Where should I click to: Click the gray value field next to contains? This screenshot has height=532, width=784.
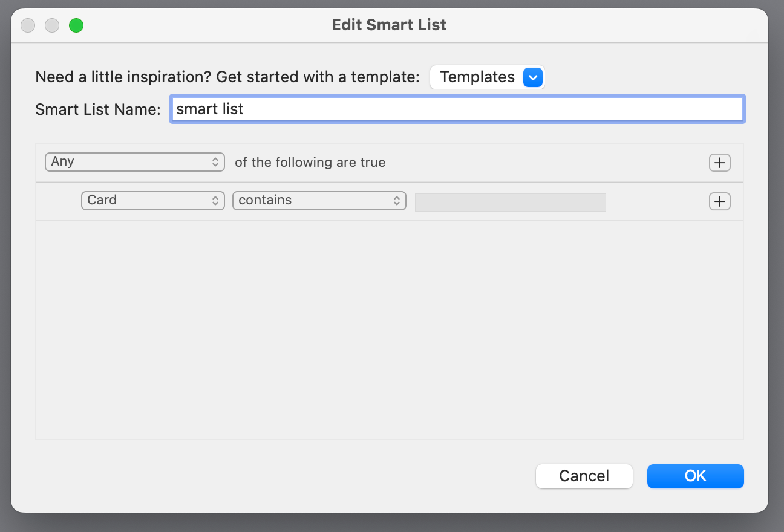coord(510,203)
